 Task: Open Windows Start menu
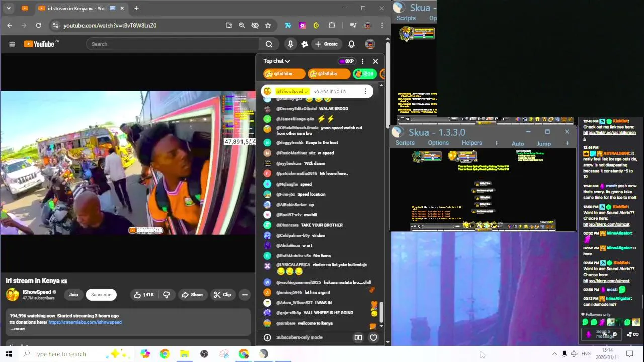point(9,354)
